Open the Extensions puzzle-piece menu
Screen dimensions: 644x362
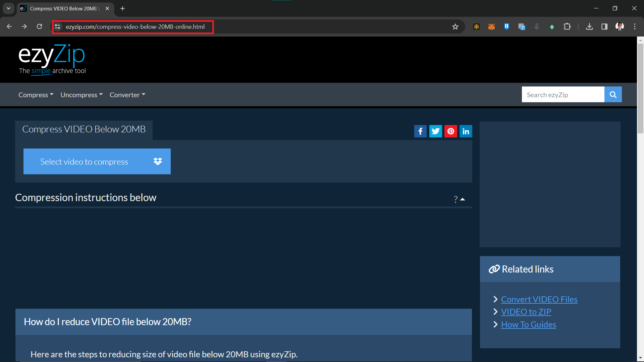coord(568,26)
